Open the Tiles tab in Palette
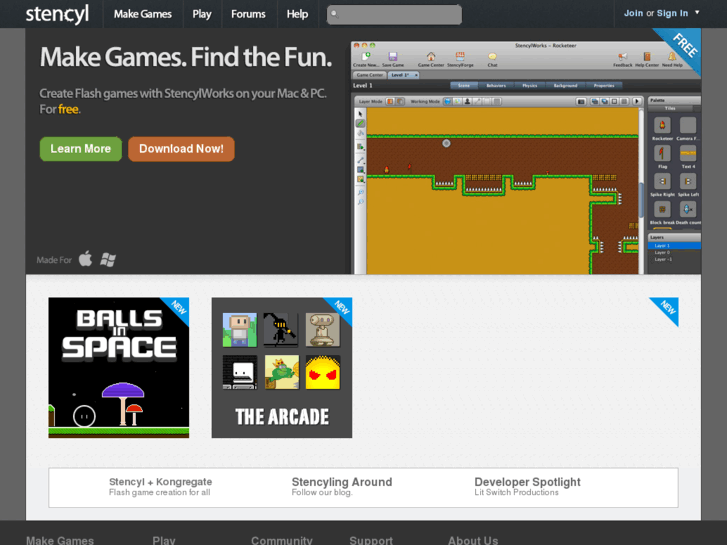Image resolution: width=727 pixels, height=545 pixels. coord(670,108)
